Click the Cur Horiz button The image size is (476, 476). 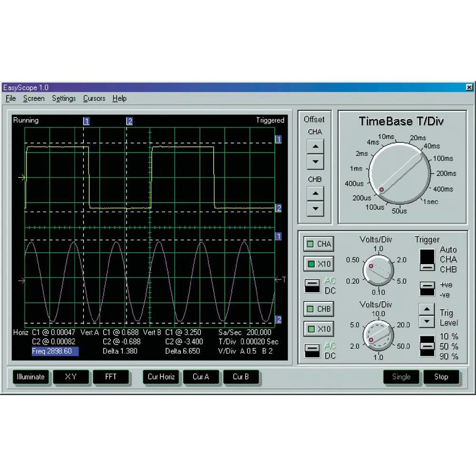pyautogui.click(x=161, y=377)
